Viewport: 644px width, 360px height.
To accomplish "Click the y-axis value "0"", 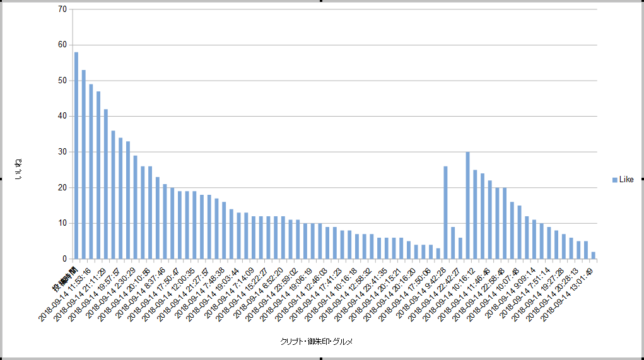I will 64,258.
